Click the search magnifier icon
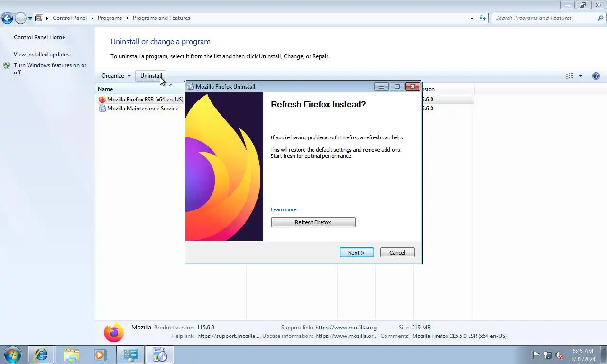Image resolution: width=607 pixels, height=364 pixels. pyautogui.click(x=600, y=18)
